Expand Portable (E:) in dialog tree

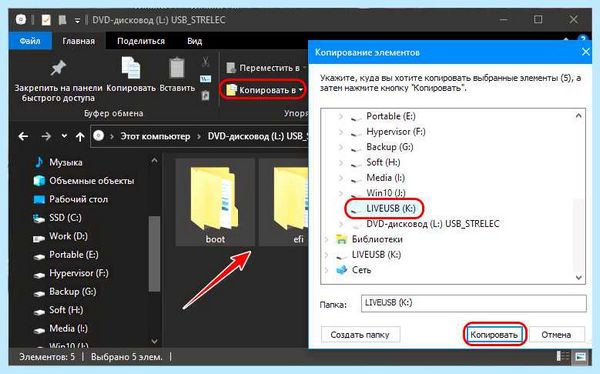(341, 116)
